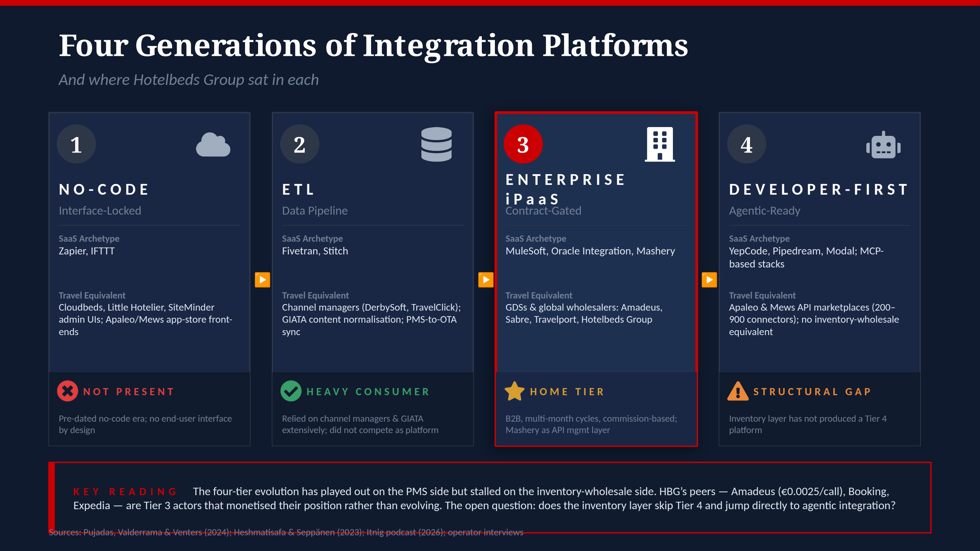Click 'Travel Equivalent' label in the ETL card
The width and height of the screenshot is (980, 551).
[x=315, y=296]
